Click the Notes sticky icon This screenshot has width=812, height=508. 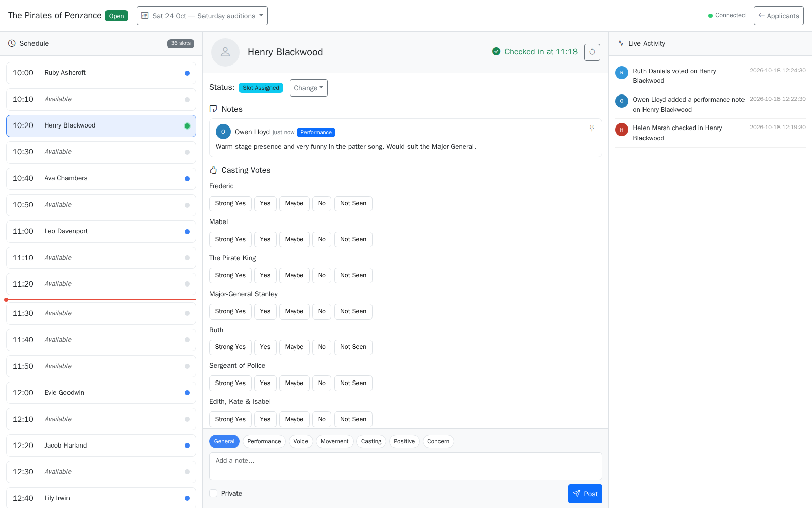[x=213, y=109]
